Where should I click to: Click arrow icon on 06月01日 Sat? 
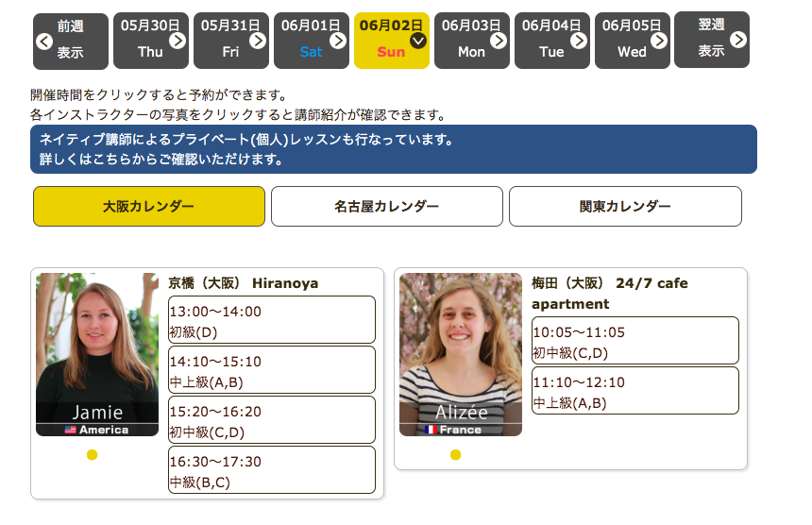338,40
